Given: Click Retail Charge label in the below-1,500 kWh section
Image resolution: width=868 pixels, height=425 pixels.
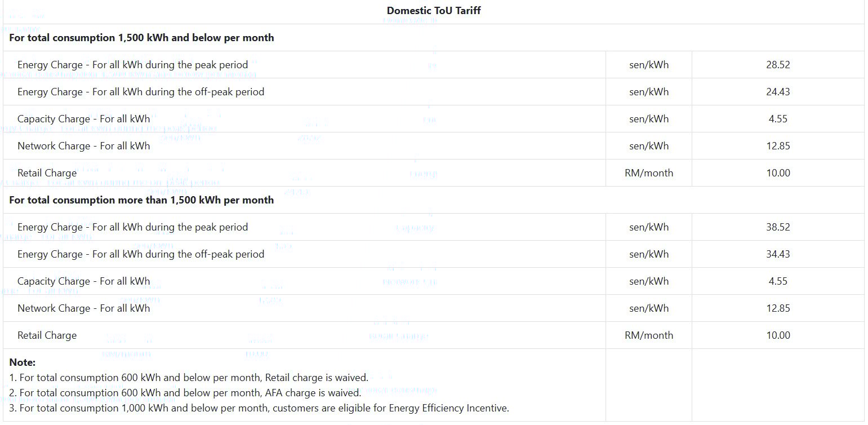Looking at the screenshot, I should point(47,173).
